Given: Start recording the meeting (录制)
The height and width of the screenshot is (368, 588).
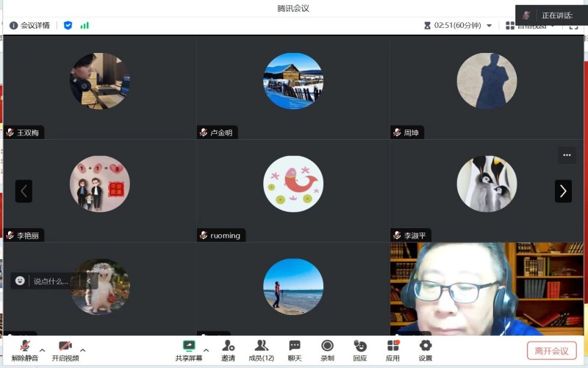Looking at the screenshot, I should tap(327, 349).
